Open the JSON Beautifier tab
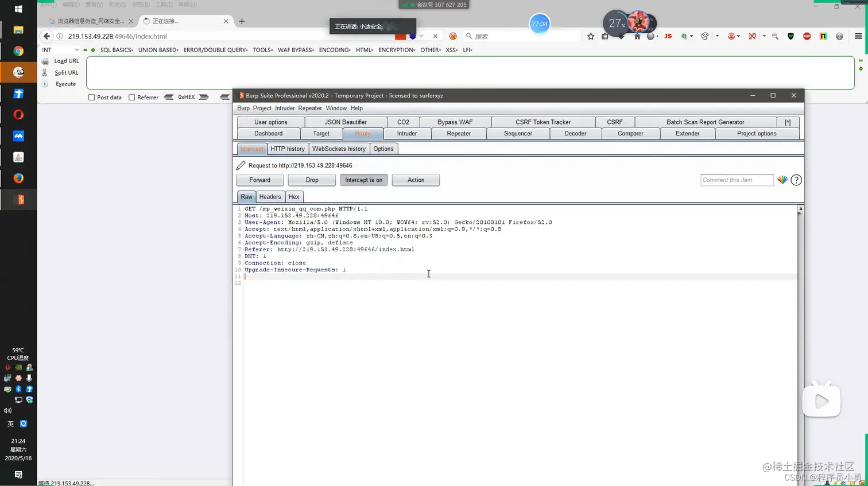Screen dimensions: 868x486 tap(346, 122)
